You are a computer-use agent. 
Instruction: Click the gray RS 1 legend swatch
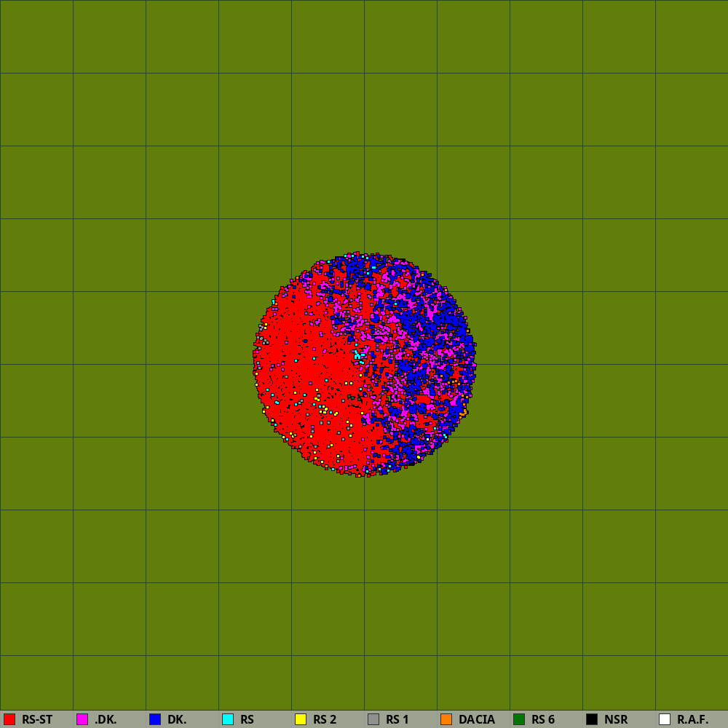[x=373, y=719]
